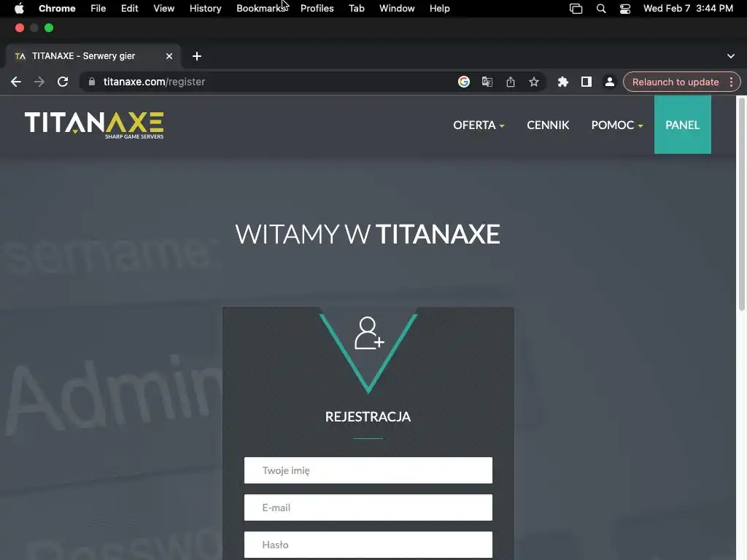Click the date and time in menu bar
Screen dimensions: 747x560
[x=688, y=9]
